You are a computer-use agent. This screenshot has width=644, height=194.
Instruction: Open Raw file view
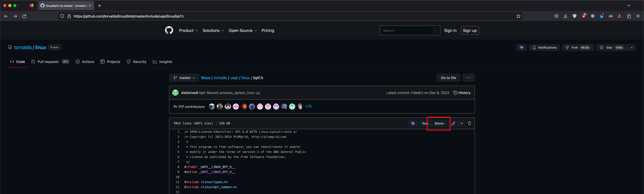point(425,123)
